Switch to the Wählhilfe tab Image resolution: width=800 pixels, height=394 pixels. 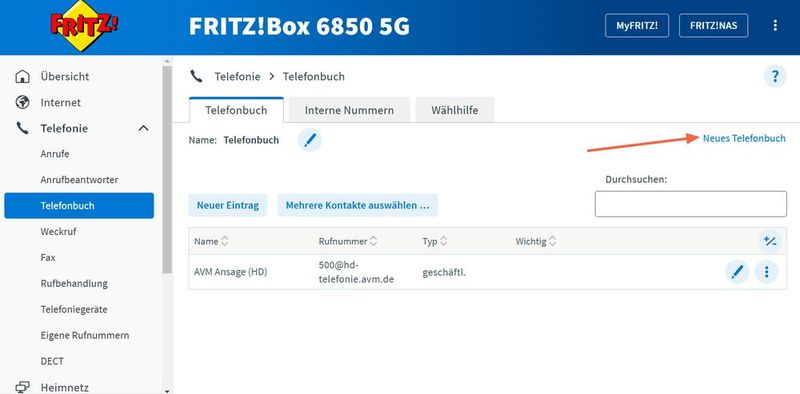point(455,110)
